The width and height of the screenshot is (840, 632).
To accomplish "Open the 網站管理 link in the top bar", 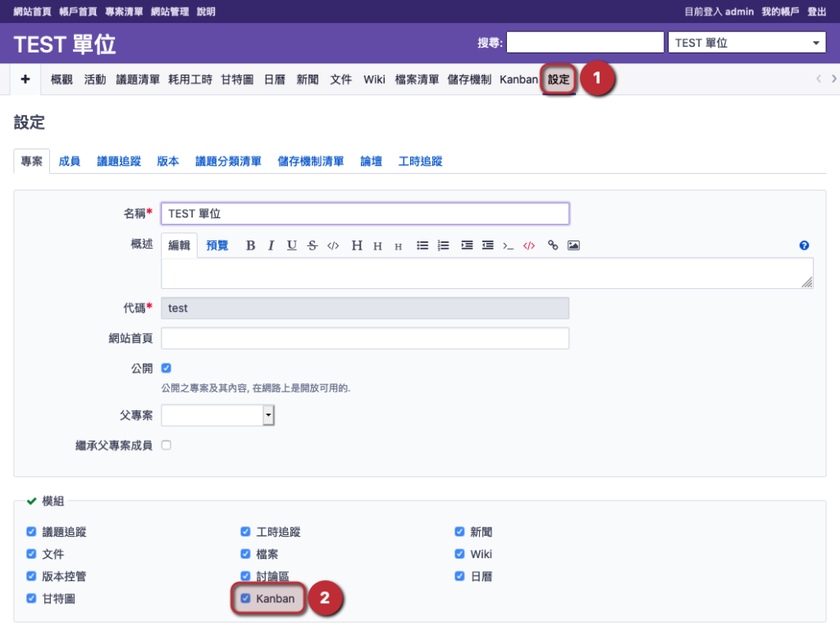I will click(170, 11).
